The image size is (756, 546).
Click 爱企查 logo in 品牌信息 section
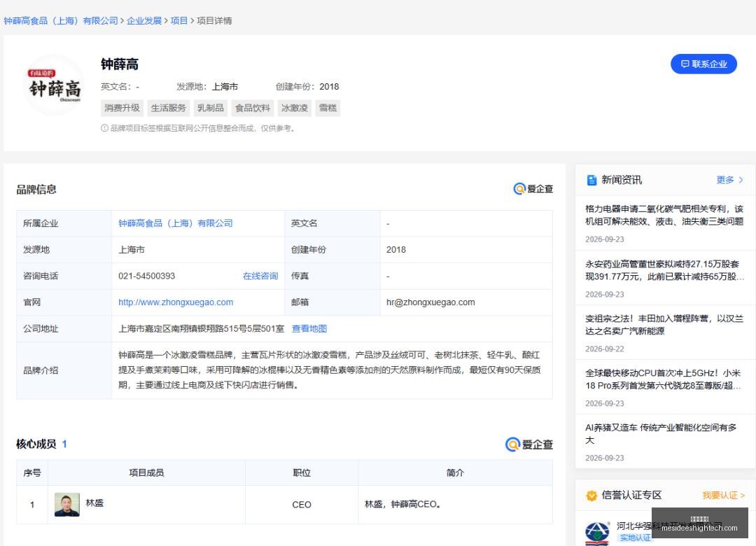tap(533, 189)
